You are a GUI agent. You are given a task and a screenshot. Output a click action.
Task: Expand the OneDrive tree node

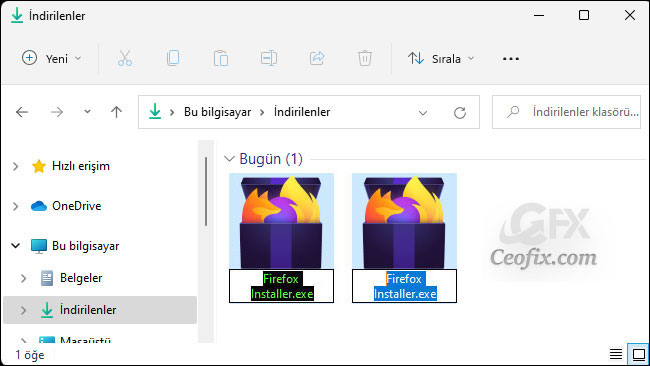coord(16,206)
